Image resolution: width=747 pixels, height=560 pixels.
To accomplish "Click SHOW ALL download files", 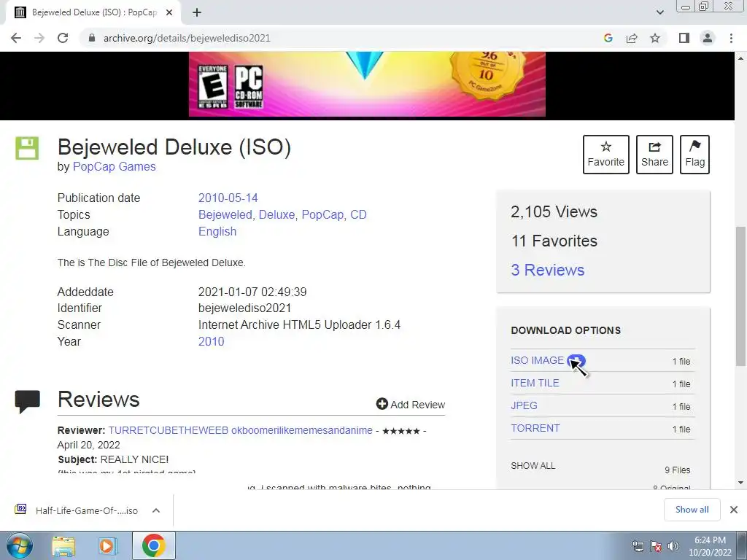I will (533, 466).
